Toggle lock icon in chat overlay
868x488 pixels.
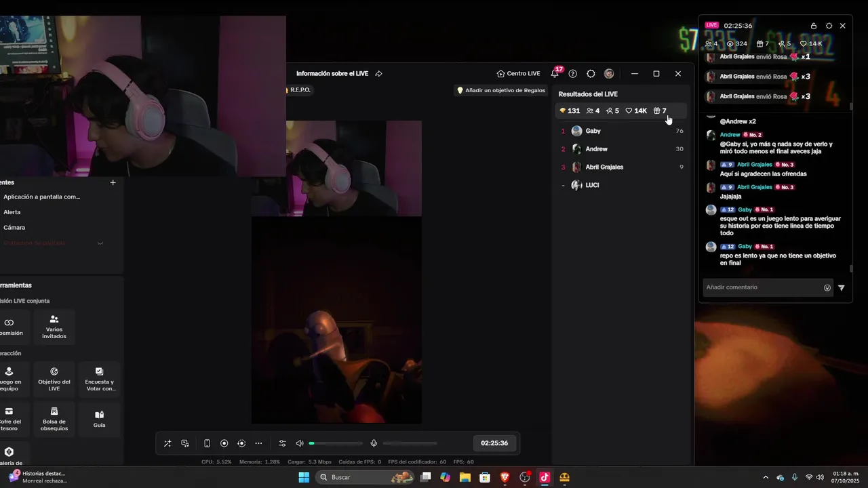pyautogui.click(x=814, y=26)
